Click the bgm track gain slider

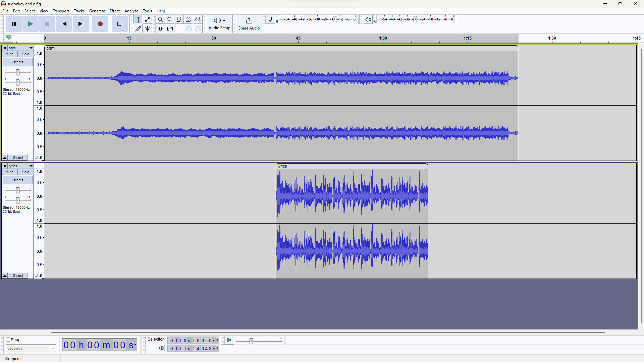click(18, 72)
